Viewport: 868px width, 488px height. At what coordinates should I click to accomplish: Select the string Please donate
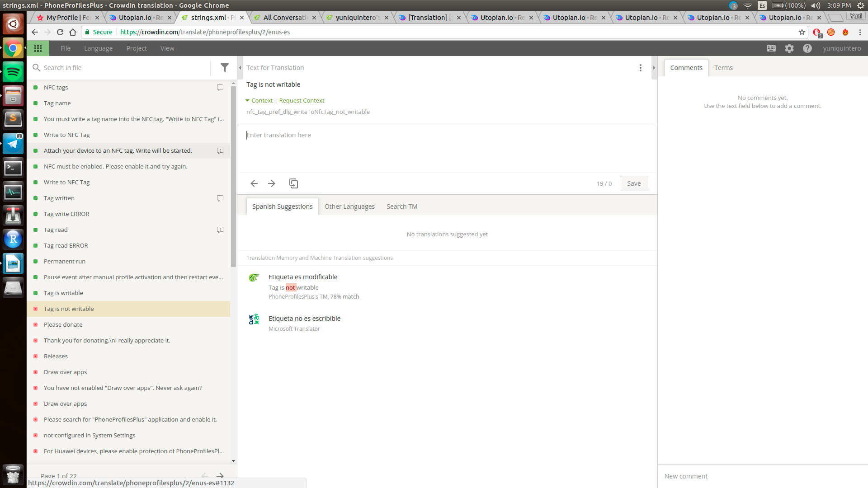tap(128, 325)
